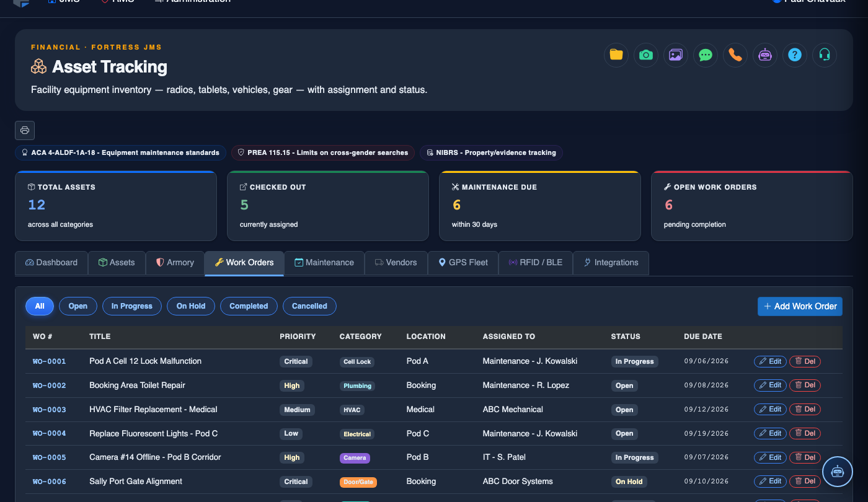The height and width of the screenshot is (502, 868).
Task: Open the Integrations tab
Action: tap(611, 263)
